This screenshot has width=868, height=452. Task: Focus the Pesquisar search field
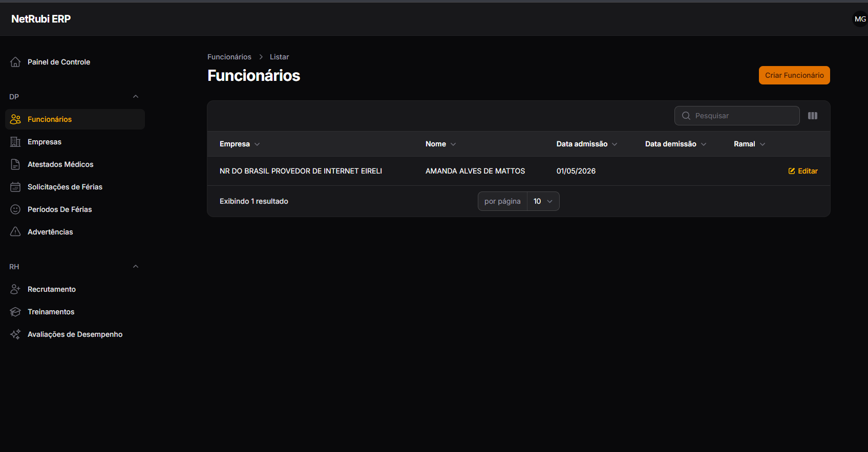coord(737,116)
